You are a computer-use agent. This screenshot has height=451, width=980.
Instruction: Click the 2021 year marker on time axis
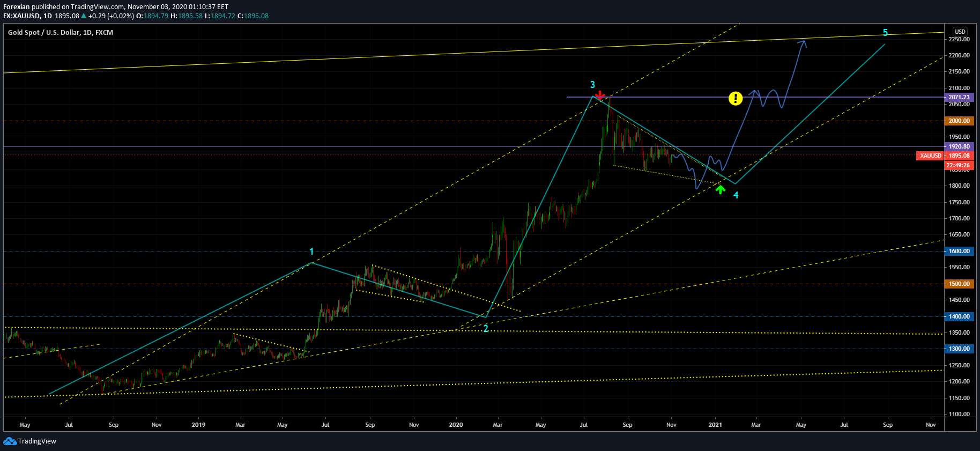(x=715, y=425)
